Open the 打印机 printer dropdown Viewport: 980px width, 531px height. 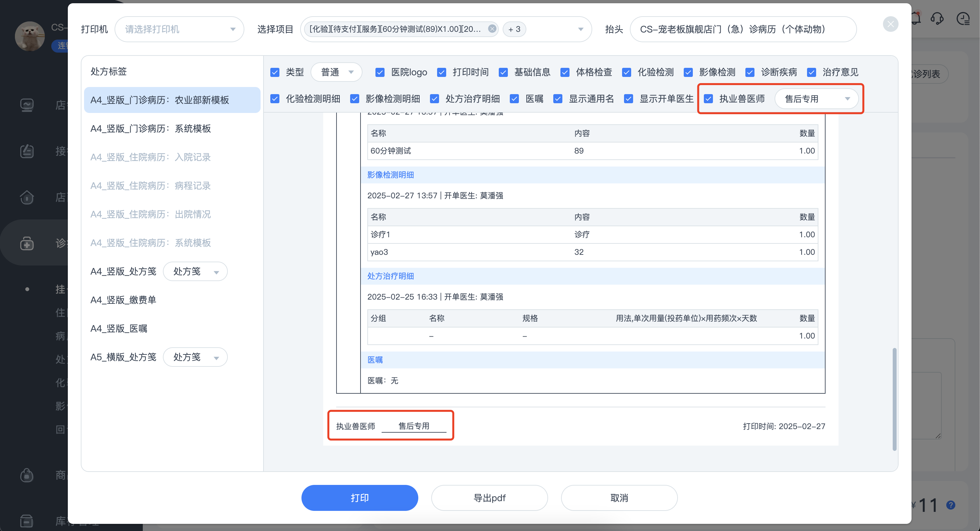click(179, 29)
